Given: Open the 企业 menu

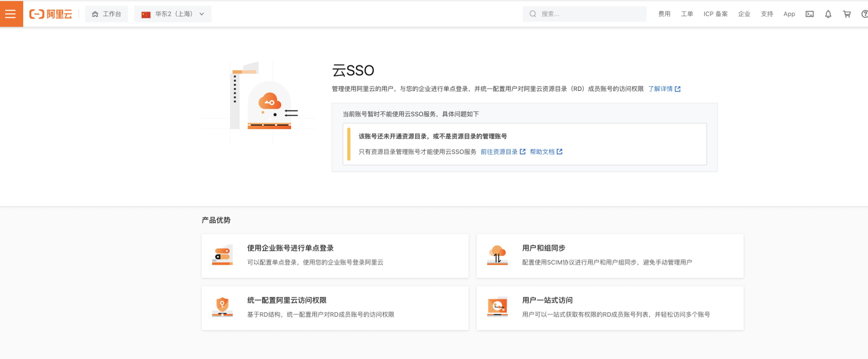Looking at the screenshot, I should pyautogui.click(x=744, y=14).
